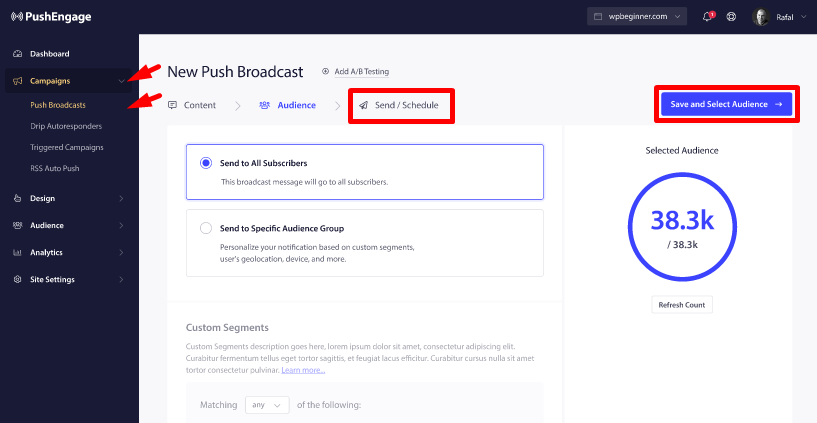The height and width of the screenshot is (423, 817).
Task: Collapse the Campaigns menu chevron
Action: [x=121, y=81]
